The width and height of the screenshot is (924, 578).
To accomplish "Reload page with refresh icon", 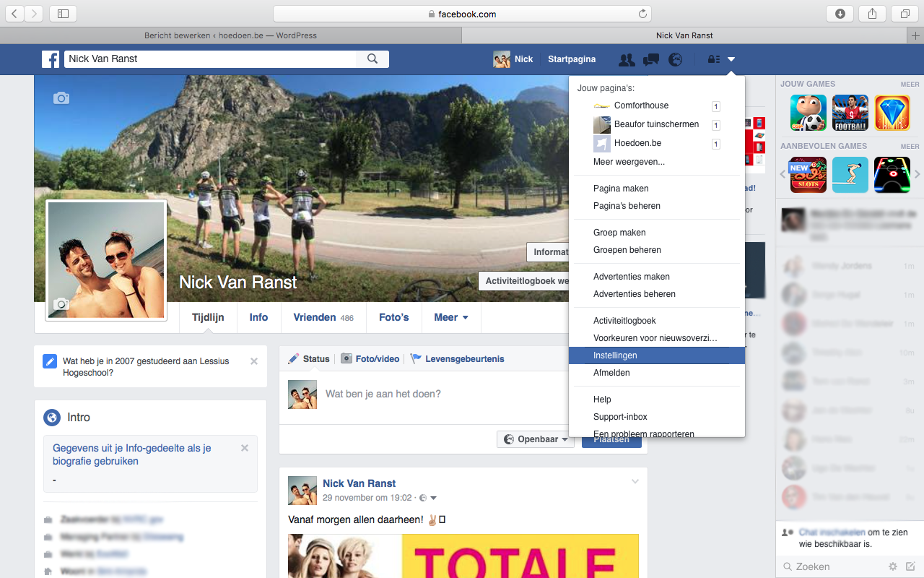I will 642,14.
